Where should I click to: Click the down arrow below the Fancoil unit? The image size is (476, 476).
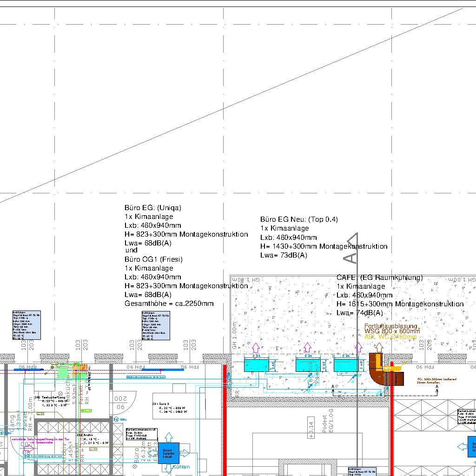pos(168,469)
